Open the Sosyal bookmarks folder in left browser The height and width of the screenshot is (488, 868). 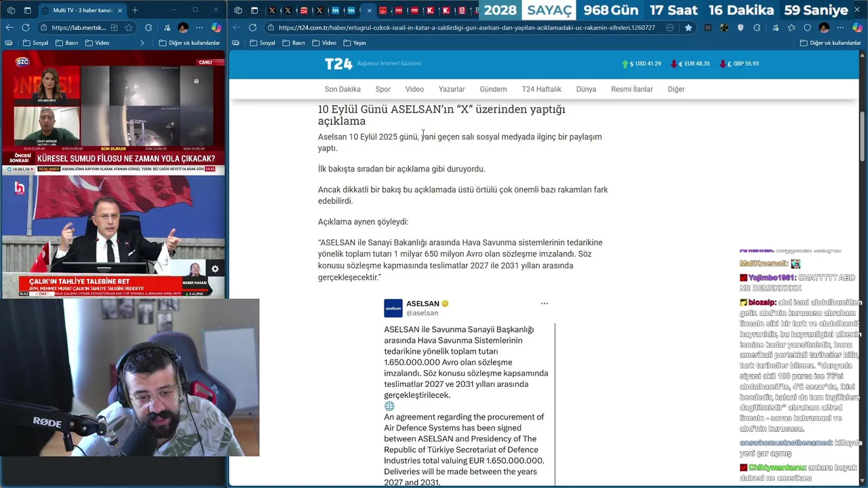35,43
